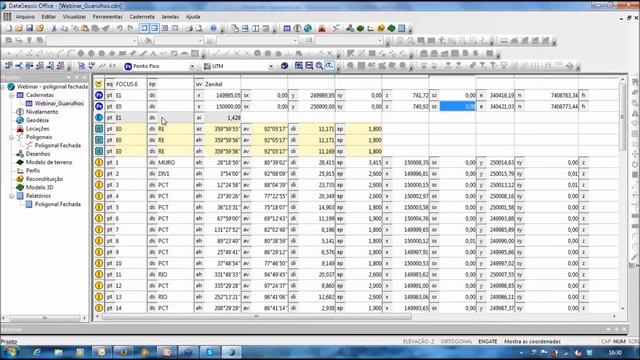Select Polígonal Fechada under Relatórios
The height and width of the screenshot is (360, 640).
[58, 204]
